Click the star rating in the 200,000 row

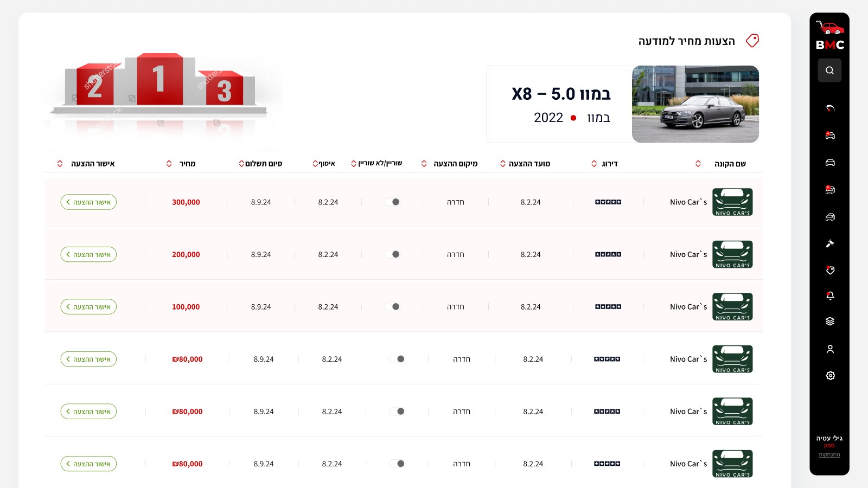tap(608, 254)
